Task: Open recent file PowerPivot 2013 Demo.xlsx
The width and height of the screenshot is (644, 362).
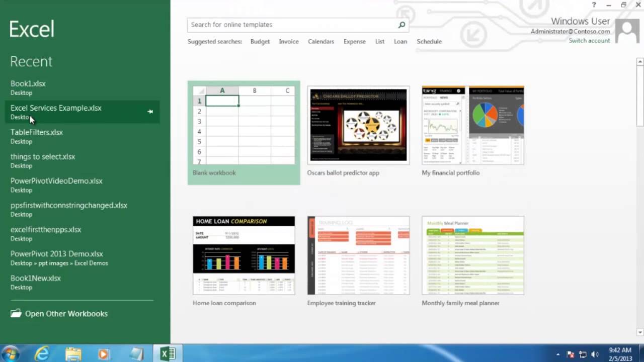Action: click(83, 258)
